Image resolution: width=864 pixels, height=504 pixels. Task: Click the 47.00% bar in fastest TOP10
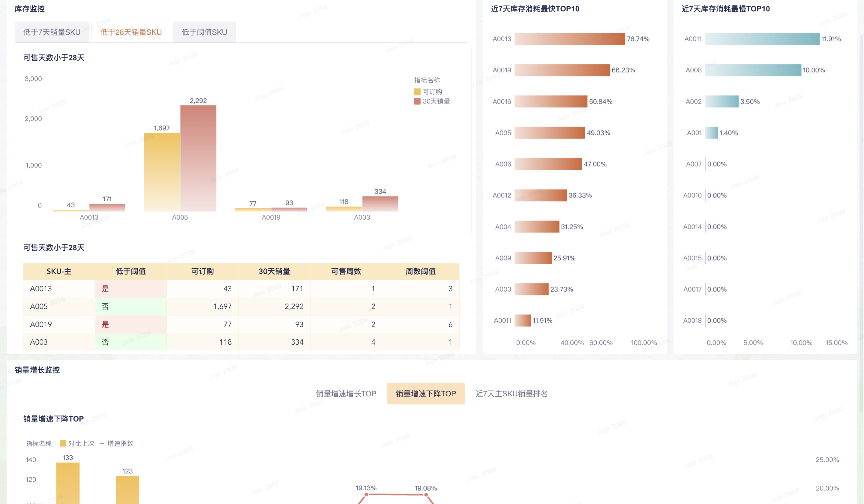(x=548, y=164)
